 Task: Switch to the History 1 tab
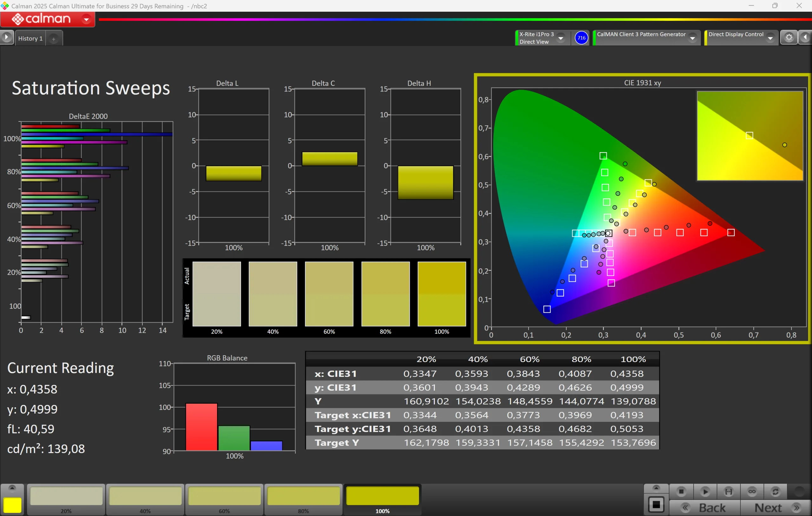(30, 38)
